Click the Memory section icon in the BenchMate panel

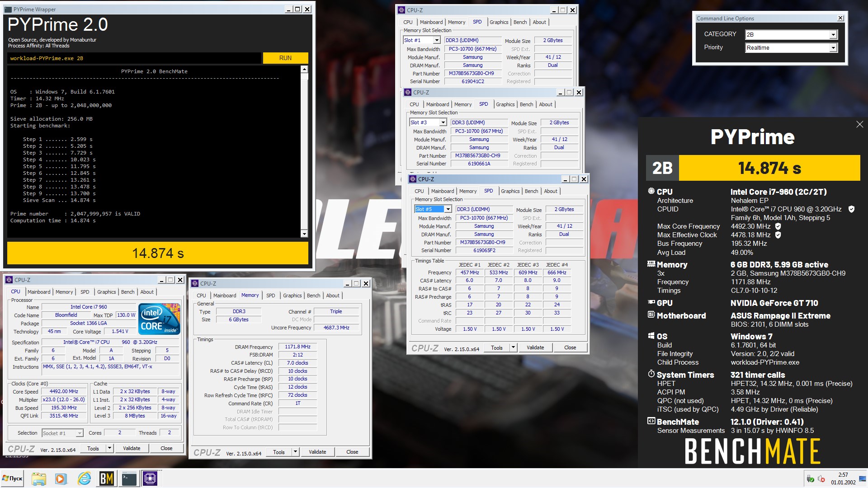pos(651,264)
